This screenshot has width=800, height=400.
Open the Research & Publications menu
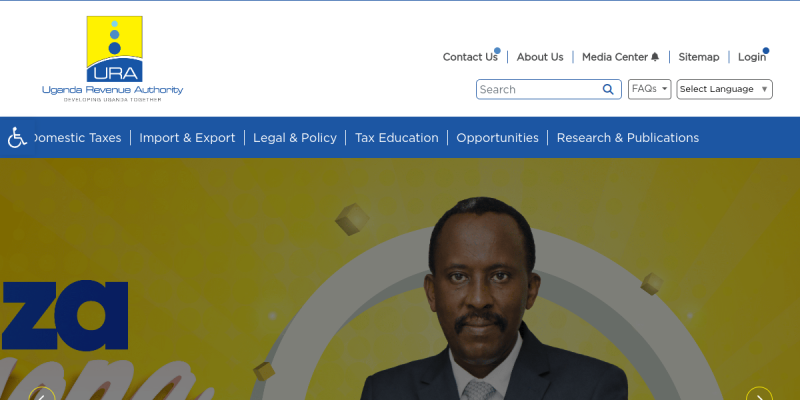coord(628,138)
